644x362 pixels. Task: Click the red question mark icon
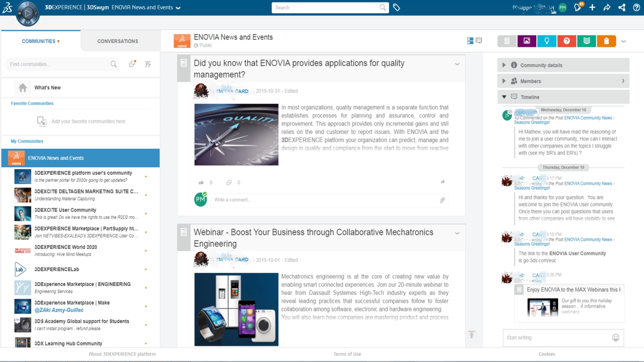coord(567,41)
